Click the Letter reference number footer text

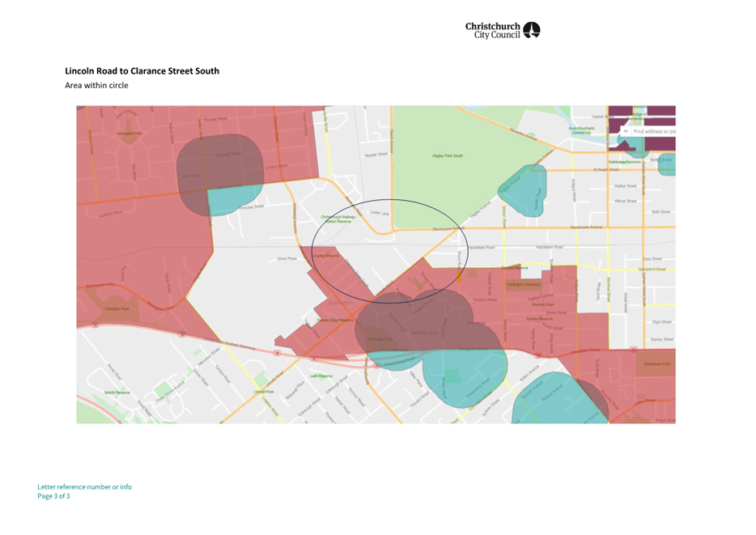point(84,486)
